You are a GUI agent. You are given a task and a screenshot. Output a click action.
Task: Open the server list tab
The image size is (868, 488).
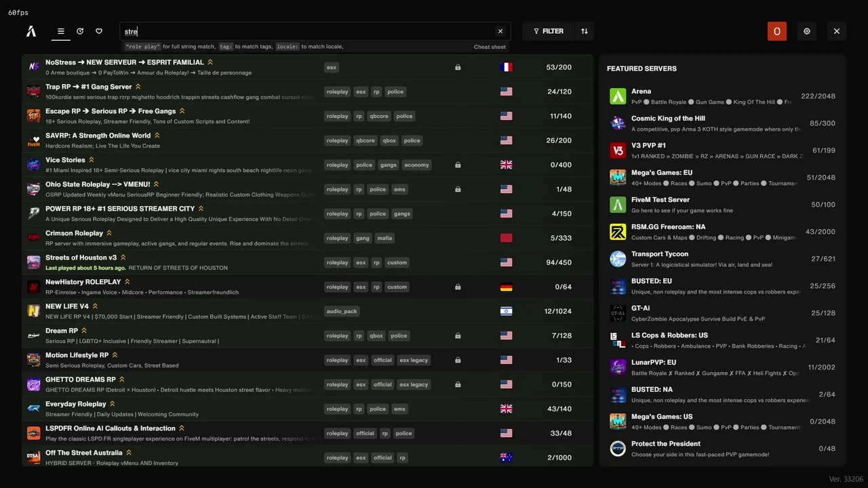click(61, 31)
